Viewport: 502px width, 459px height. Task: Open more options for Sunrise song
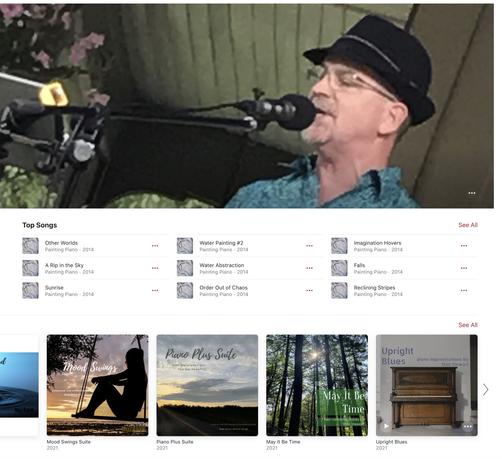click(x=155, y=290)
